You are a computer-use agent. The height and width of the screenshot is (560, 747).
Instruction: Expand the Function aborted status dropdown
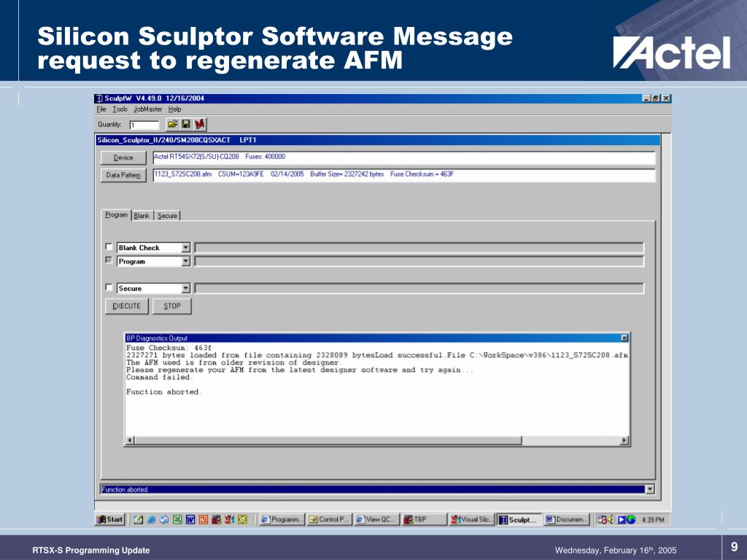tap(650, 489)
